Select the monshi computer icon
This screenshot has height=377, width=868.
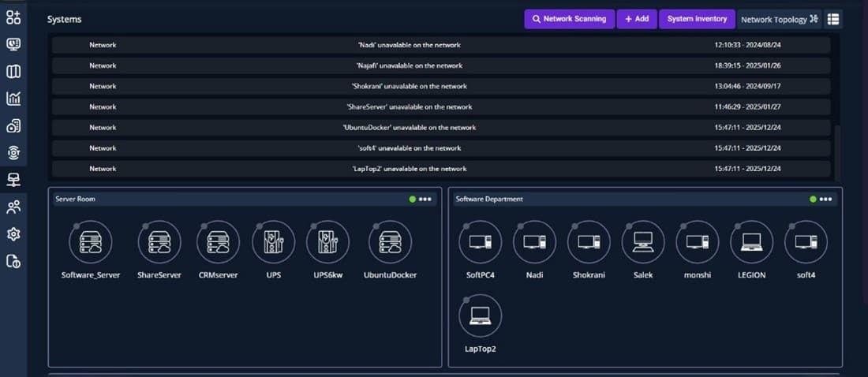pos(698,242)
